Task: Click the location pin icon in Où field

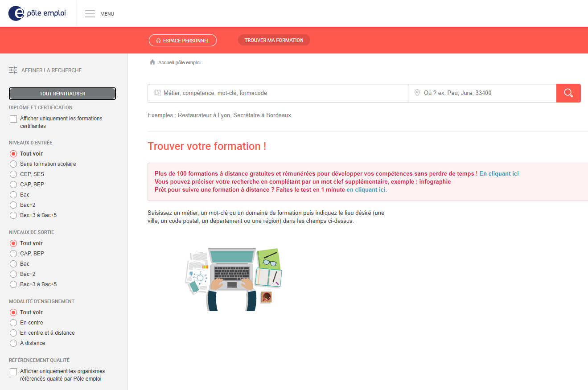Action: point(417,93)
